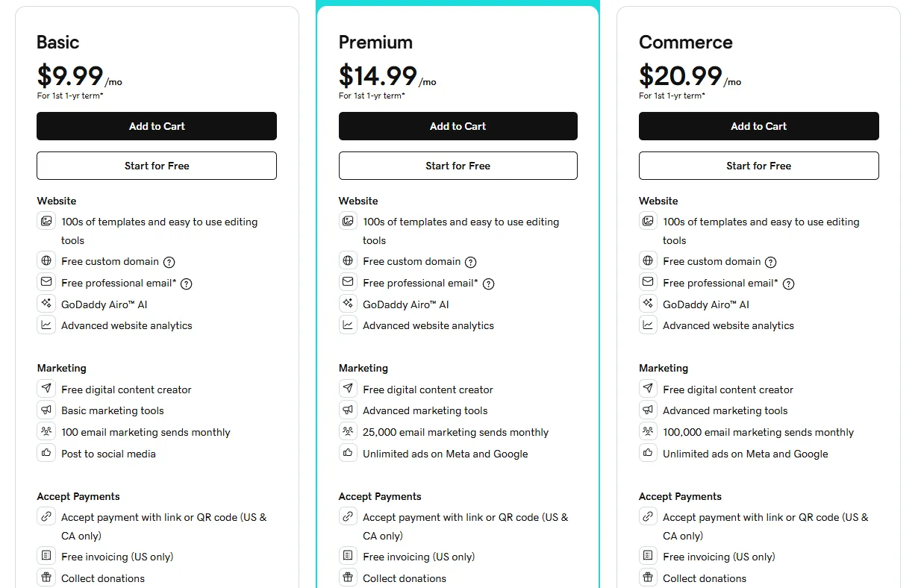Start the Basic plan for free
The width and height of the screenshot is (921, 588).
pyautogui.click(x=156, y=166)
